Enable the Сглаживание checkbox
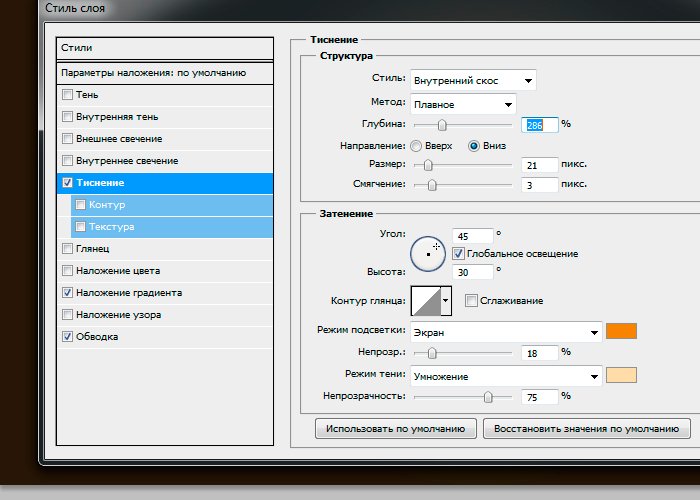 [471, 300]
